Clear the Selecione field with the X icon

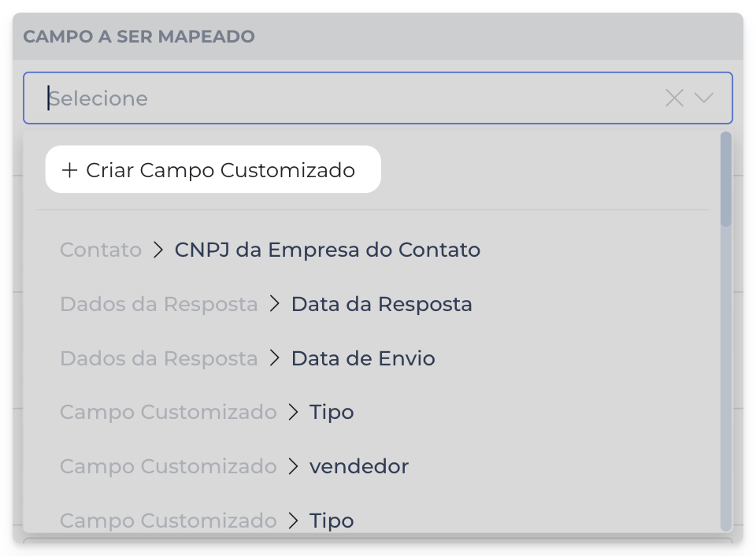click(674, 98)
